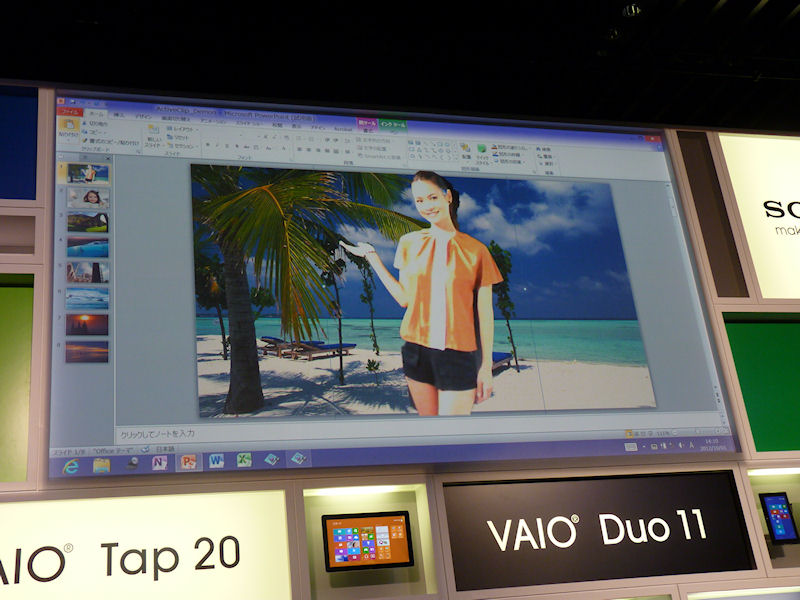
Task: Click the notes field below the slide
Action: (300, 434)
